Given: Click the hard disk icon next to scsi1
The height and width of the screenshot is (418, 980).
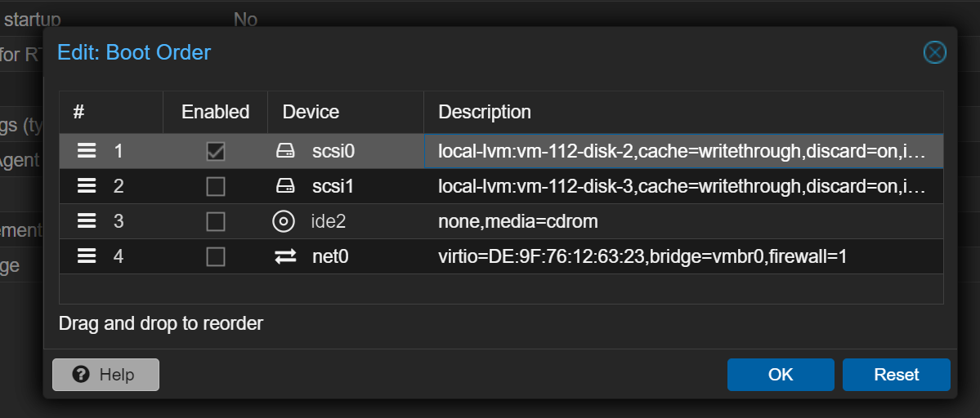Looking at the screenshot, I should click(x=285, y=186).
